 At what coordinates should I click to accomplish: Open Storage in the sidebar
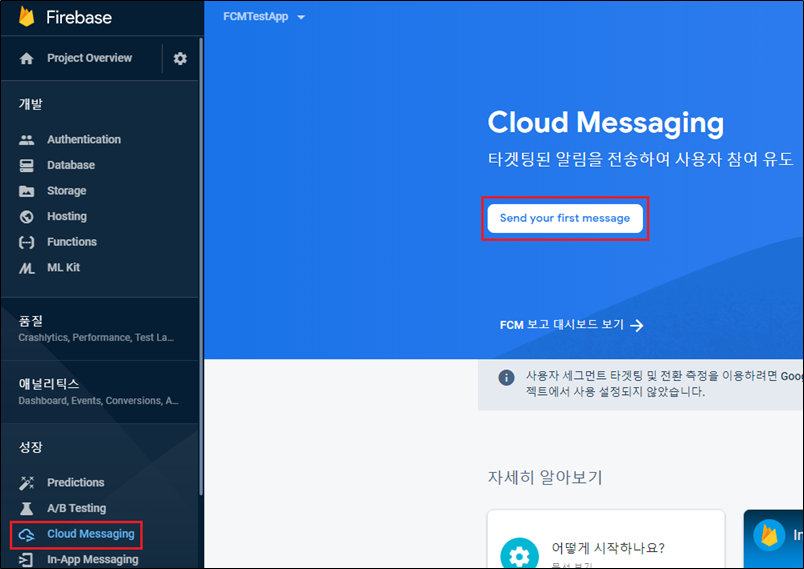[x=67, y=191]
